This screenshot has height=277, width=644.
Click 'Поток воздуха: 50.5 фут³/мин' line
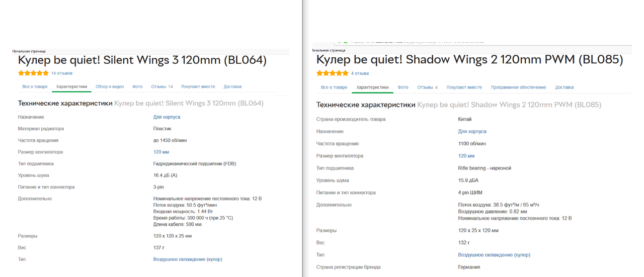185,205
